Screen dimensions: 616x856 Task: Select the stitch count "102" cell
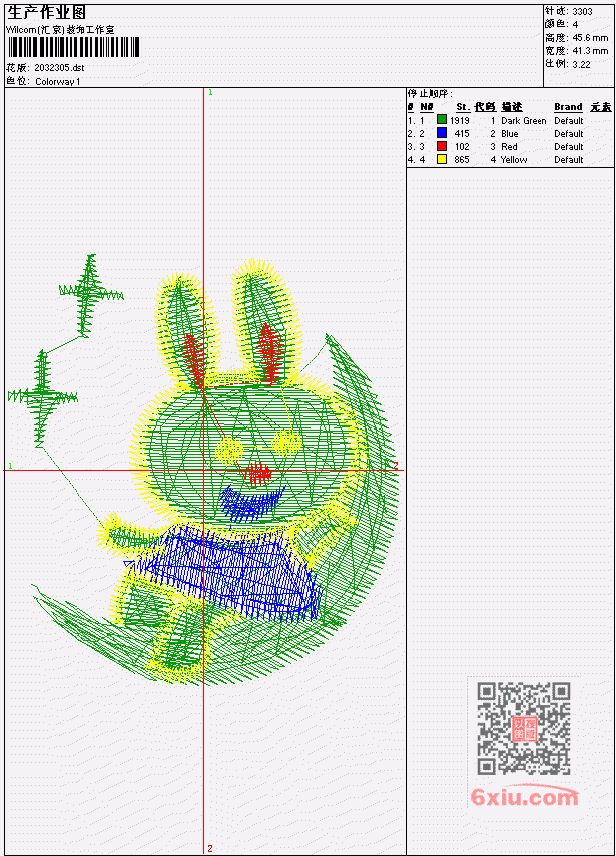[x=462, y=146]
